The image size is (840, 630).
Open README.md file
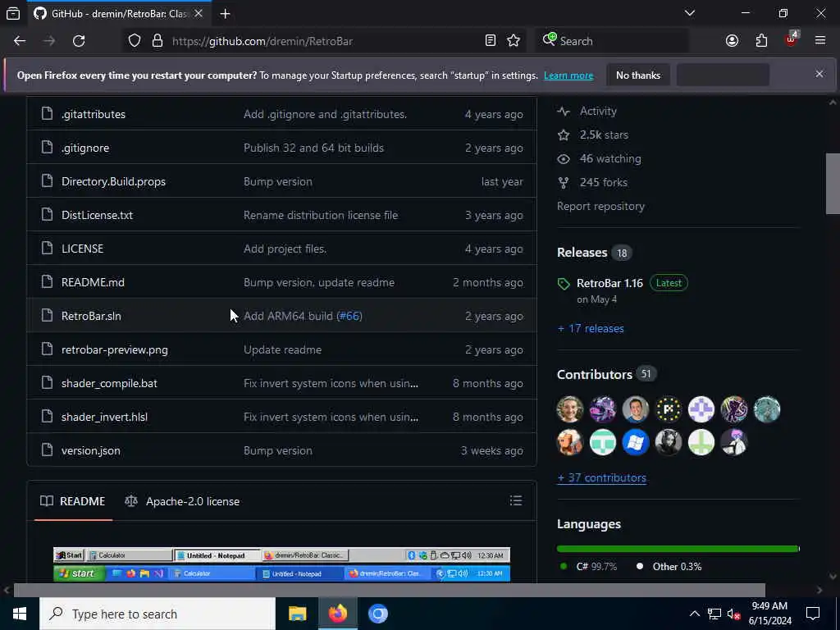93,282
